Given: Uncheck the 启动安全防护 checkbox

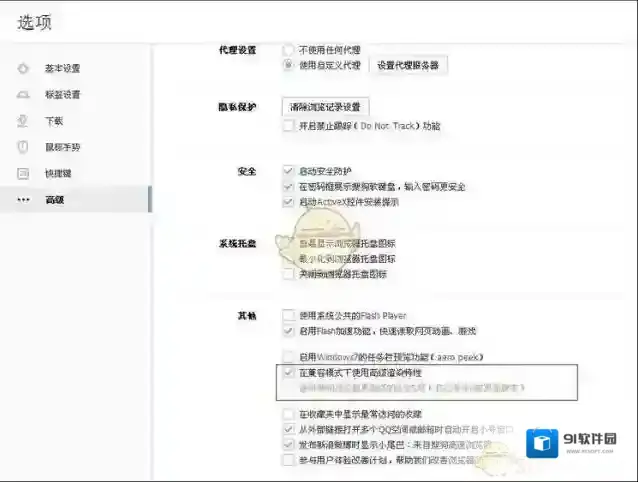Looking at the screenshot, I should pyautogui.click(x=289, y=171).
